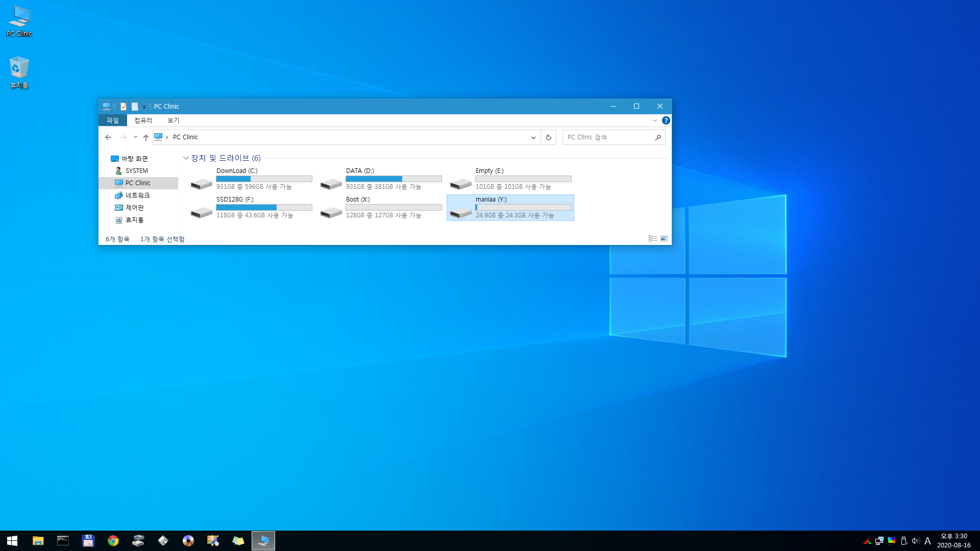Launch Google Chrome from the taskbar
The image size is (980, 551).
(113, 541)
